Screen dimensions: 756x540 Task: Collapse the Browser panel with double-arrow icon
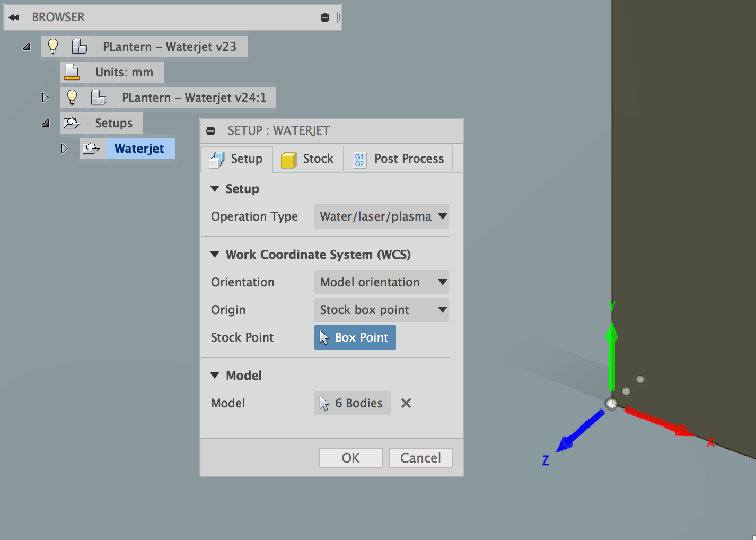(14, 18)
